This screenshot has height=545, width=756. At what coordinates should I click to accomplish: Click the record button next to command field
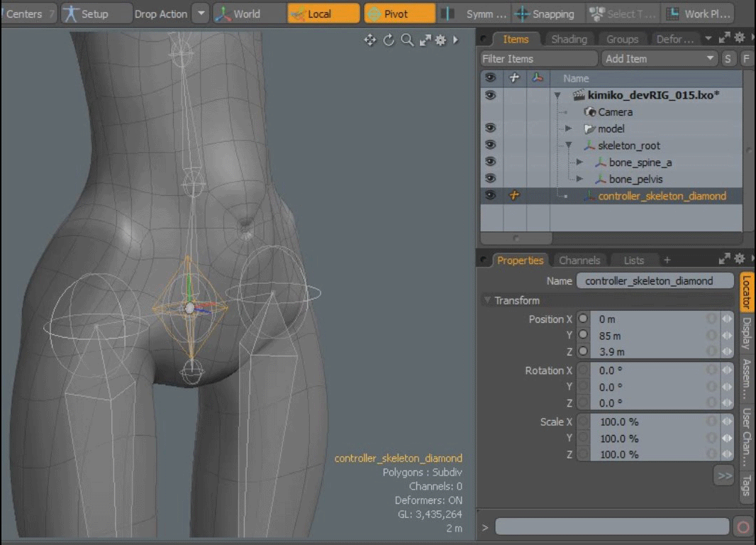click(x=743, y=527)
